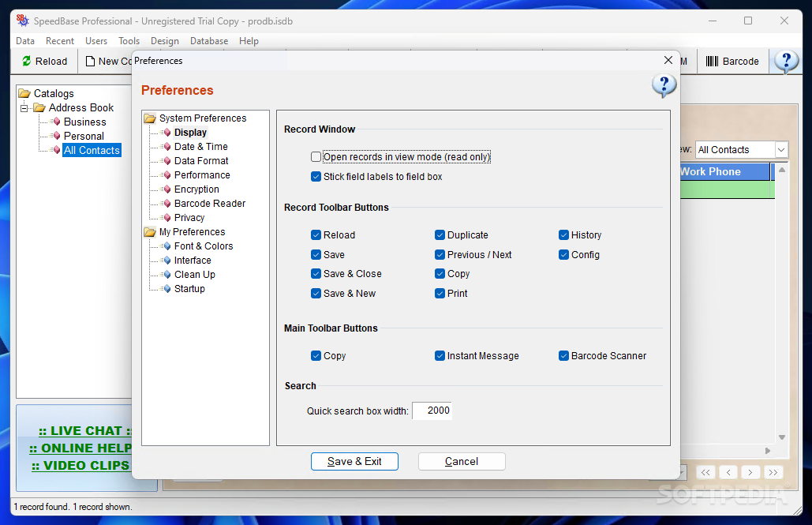Open Date & Time preferences
The width and height of the screenshot is (812, 525).
[201, 147]
